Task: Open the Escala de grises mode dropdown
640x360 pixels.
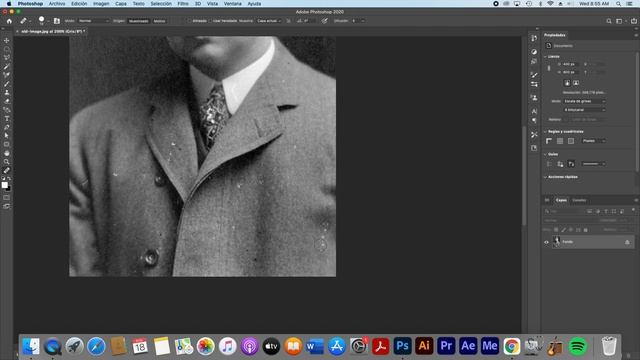Action: pyautogui.click(x=584, y=101)
